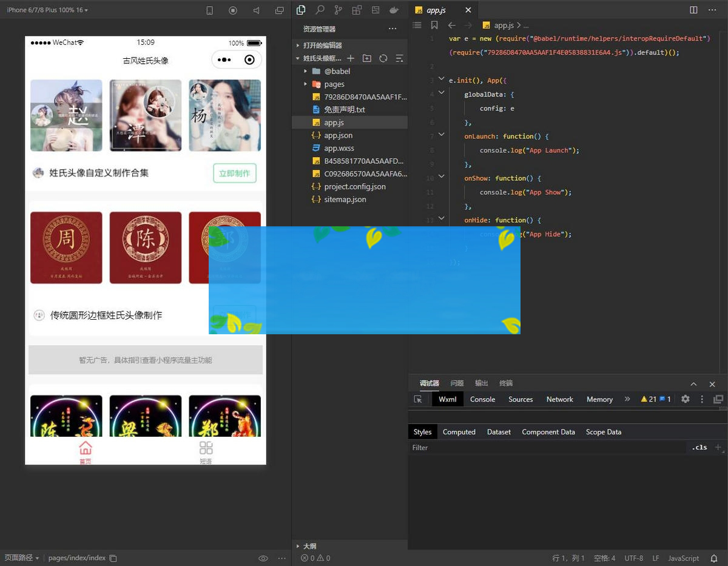Open the source control branch icon
Screen dimensions: 728x566
338,10
